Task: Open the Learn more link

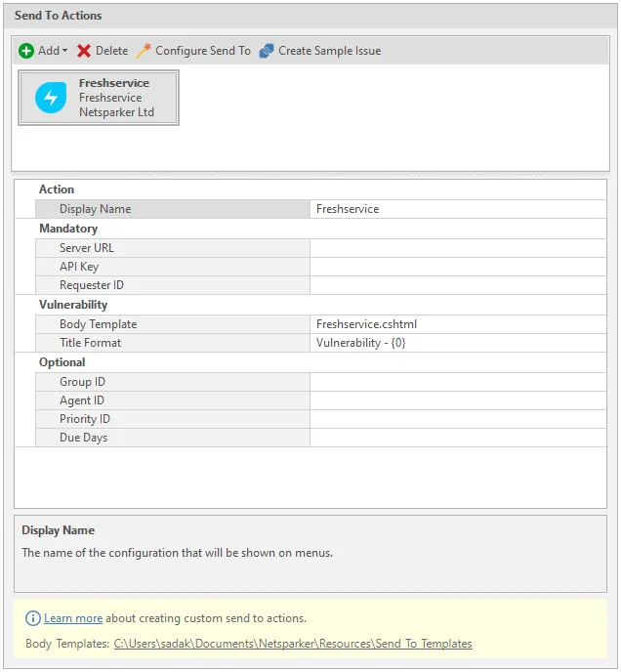Action: pos(73,618)
